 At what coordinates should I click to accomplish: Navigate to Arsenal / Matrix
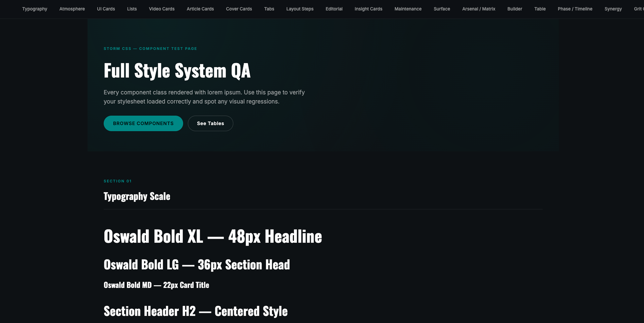pos(479,9)
